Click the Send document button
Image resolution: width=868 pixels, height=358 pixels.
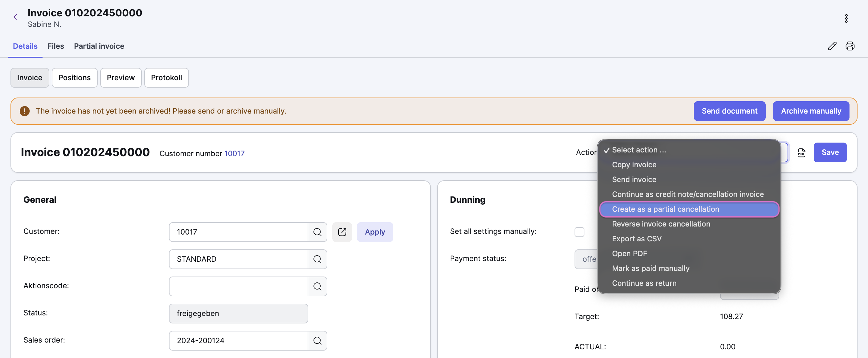coord(730,111)
